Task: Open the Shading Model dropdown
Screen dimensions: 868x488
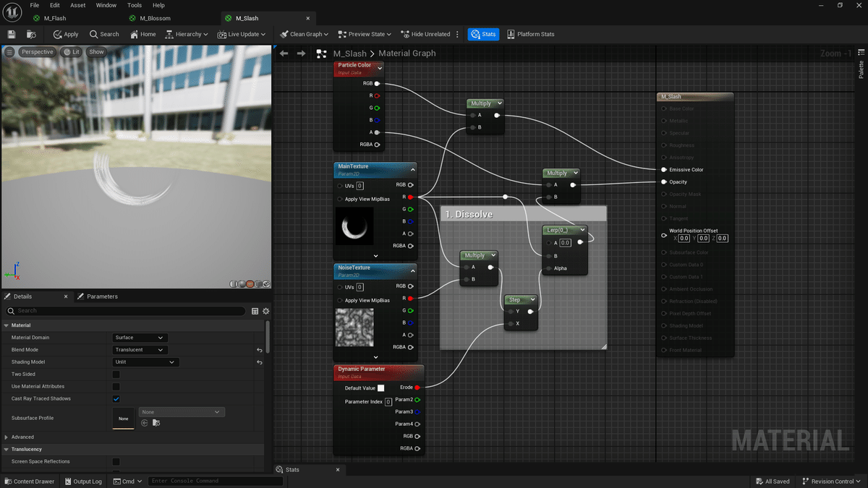Action: (x=145, y=362)
